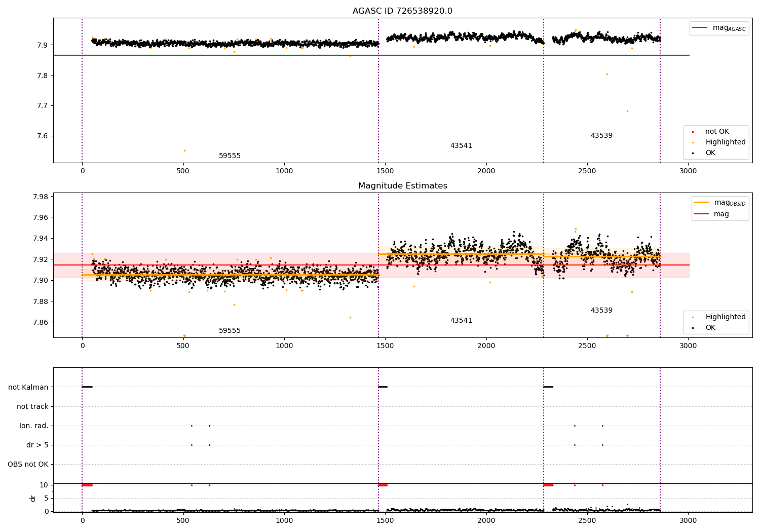Click the orange outlier point near 7.68 in top panel
This screenshot has height=532, width=760.
pos(627,111)
